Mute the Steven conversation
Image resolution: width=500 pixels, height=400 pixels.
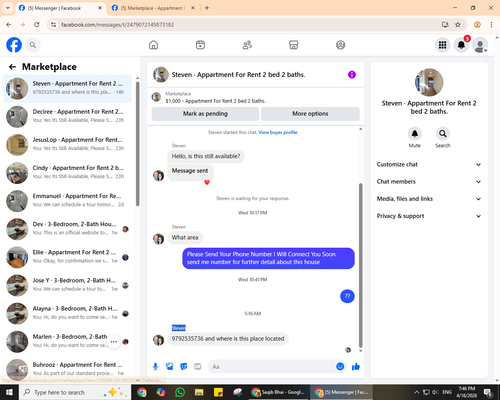(415, 134)
